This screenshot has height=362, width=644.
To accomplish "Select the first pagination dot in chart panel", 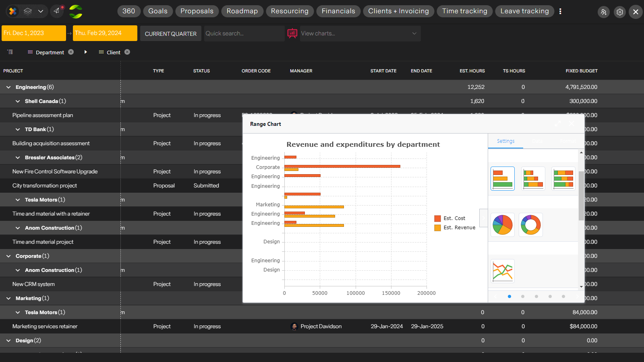I will point(509,296).
